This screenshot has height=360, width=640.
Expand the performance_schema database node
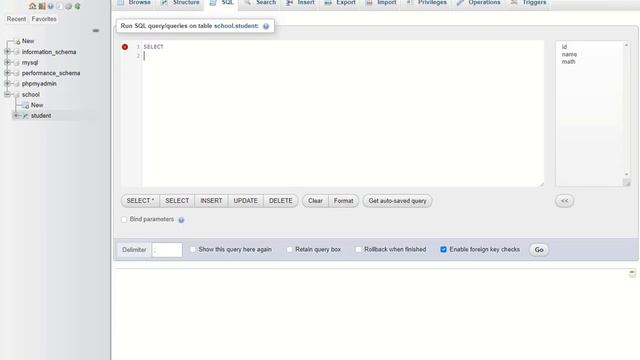click(x=7, y=73)
